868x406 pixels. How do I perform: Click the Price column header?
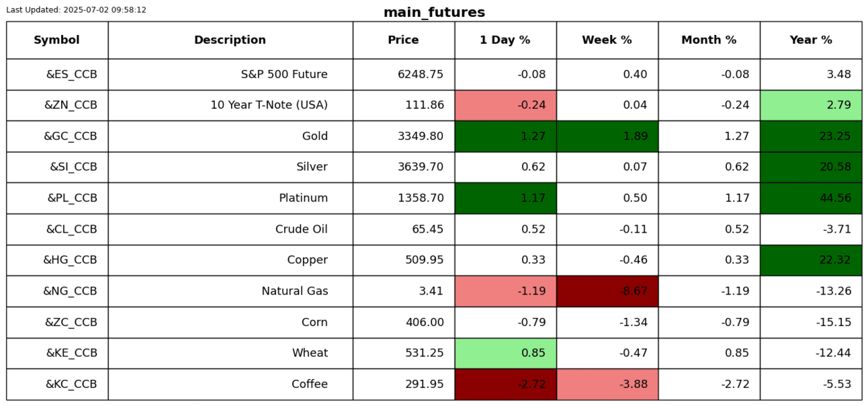[x=403, y=40]
